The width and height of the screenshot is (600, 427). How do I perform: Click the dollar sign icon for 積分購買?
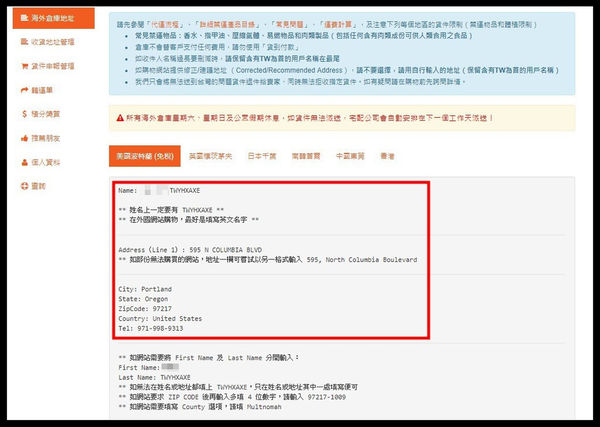(x=22, y=114)
